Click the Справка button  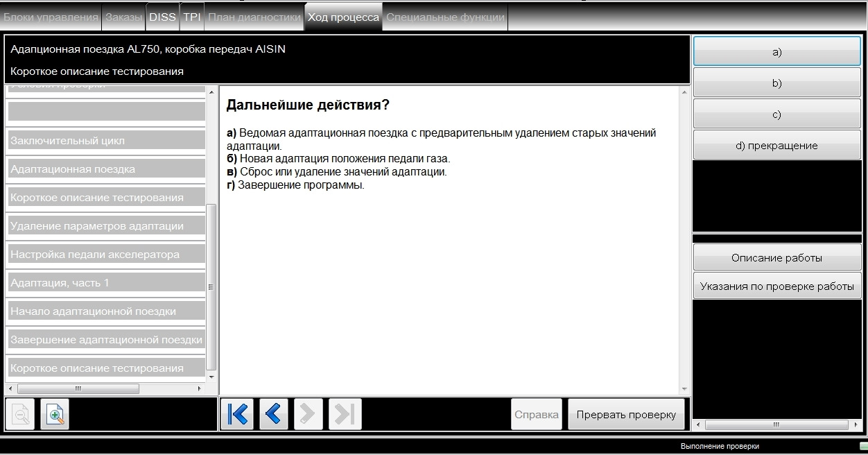(x=537, y=415)
